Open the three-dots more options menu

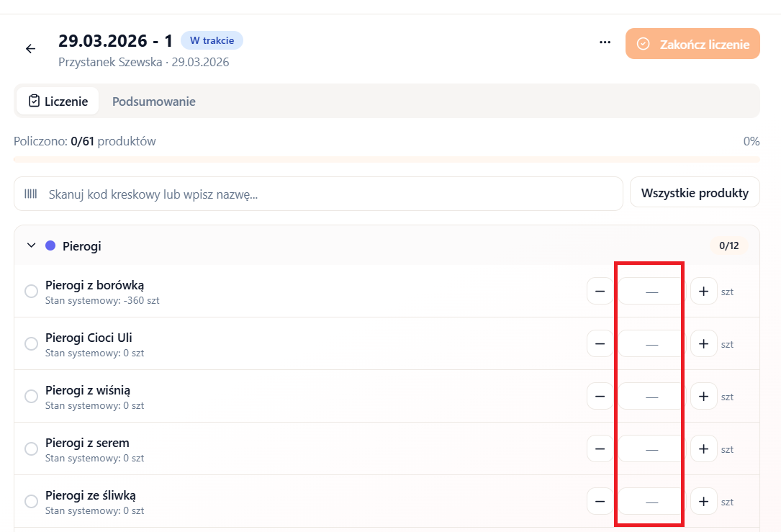(605, 42)
